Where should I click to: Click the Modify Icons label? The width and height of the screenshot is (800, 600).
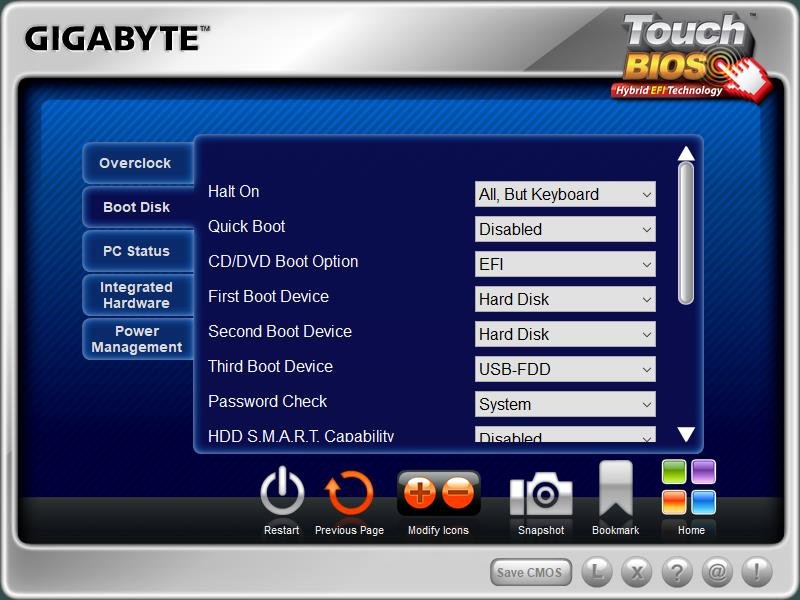438,530
